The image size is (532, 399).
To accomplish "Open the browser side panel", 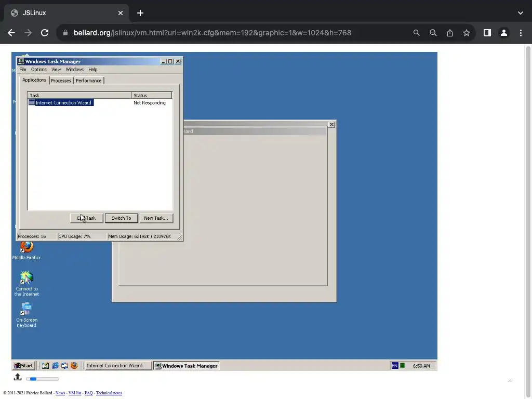I will pyautogui.click(x=487, y=33).
